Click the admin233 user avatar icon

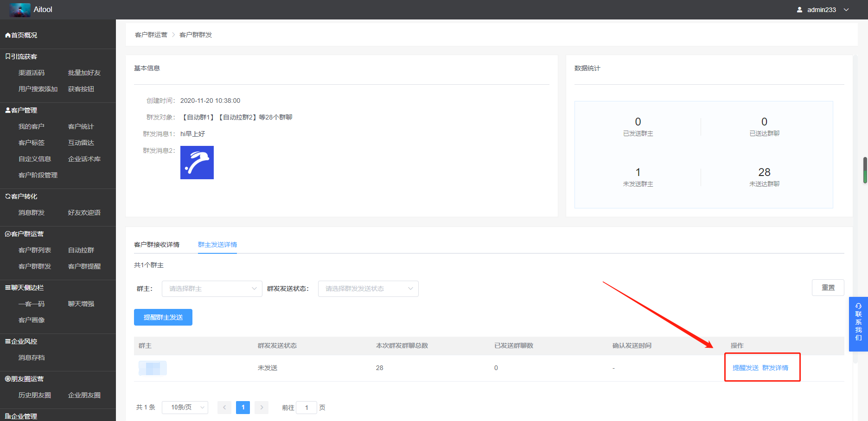(x=799, y=10)
